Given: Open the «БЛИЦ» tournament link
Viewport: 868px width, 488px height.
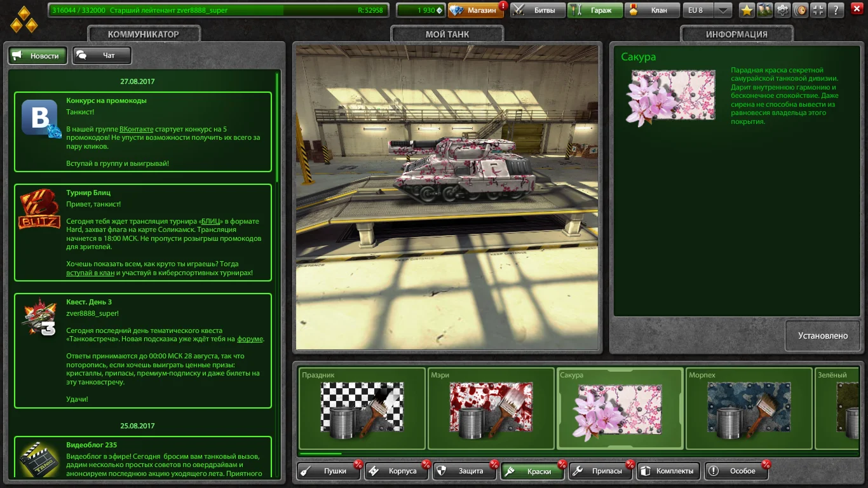Looking at the screenshot, I should [x=212, y=221].
